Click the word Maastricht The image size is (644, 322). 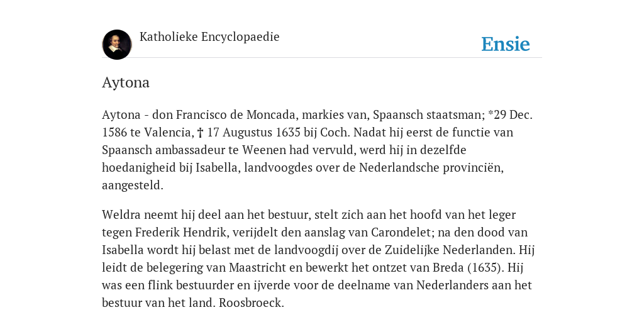pyautogui.click(x=257, y=268)
